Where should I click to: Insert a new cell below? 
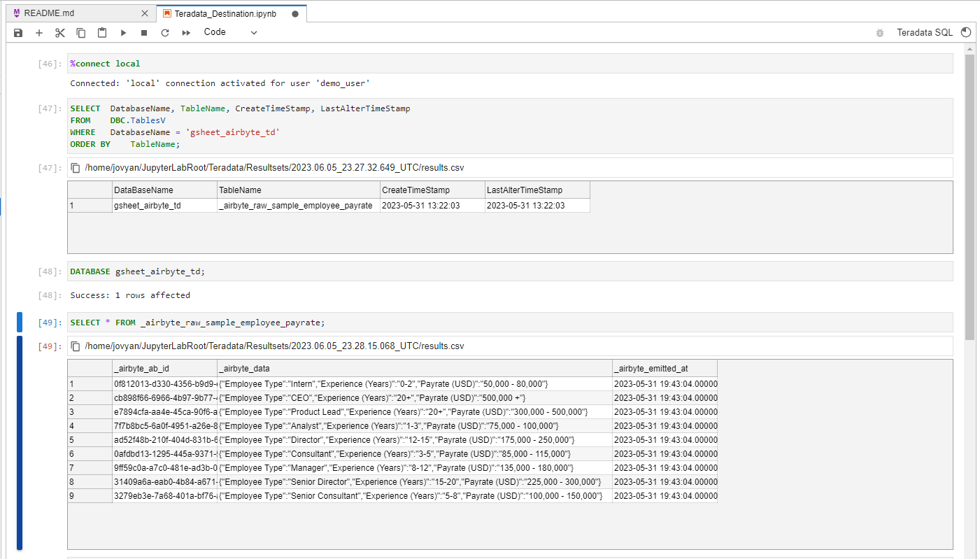coord(38,32)
